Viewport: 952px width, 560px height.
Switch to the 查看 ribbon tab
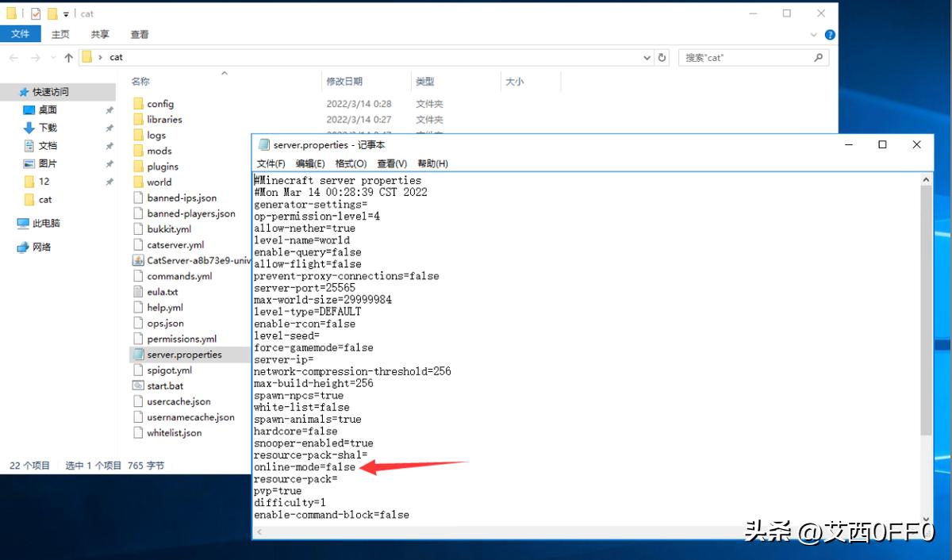[140, 34]
